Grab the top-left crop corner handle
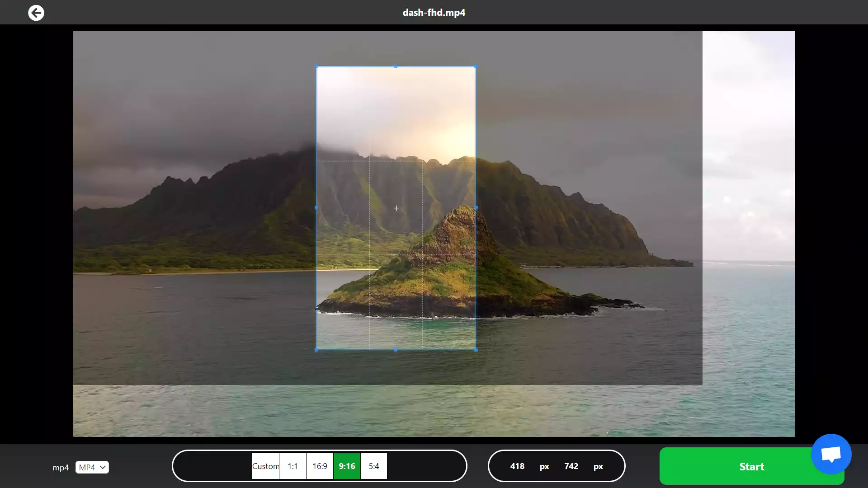Screen dimensions: 868x488 [316, 67]
